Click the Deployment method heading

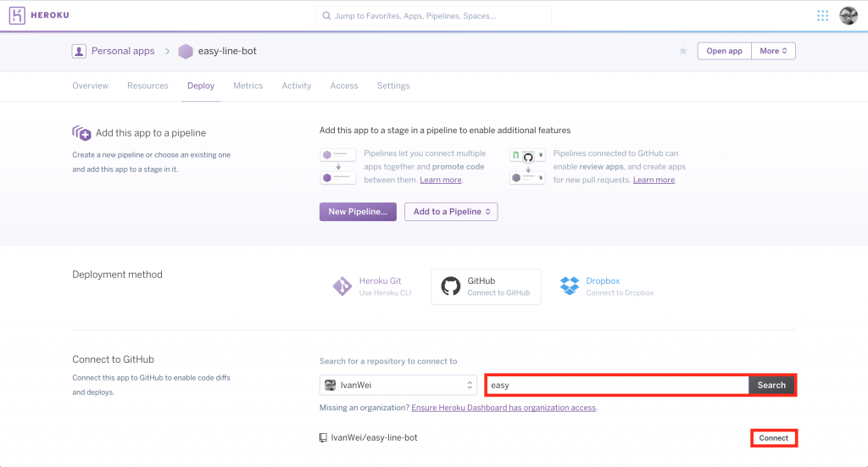point(117,275)
